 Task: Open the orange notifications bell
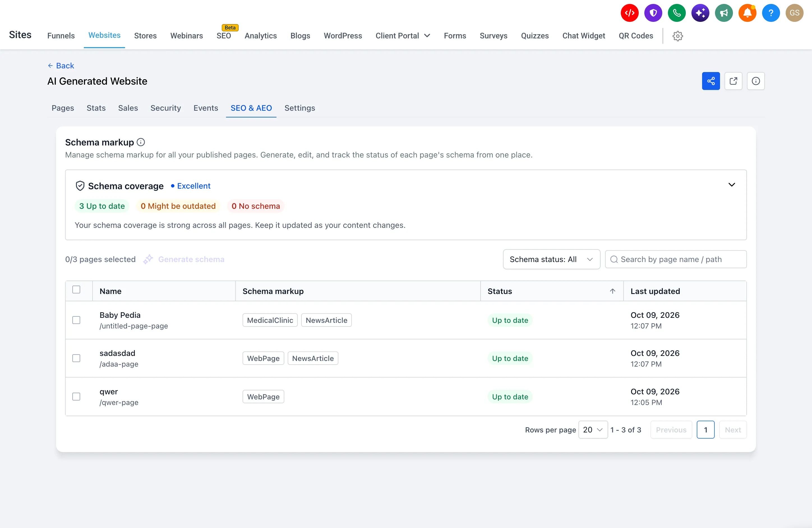tap(747, 13)
